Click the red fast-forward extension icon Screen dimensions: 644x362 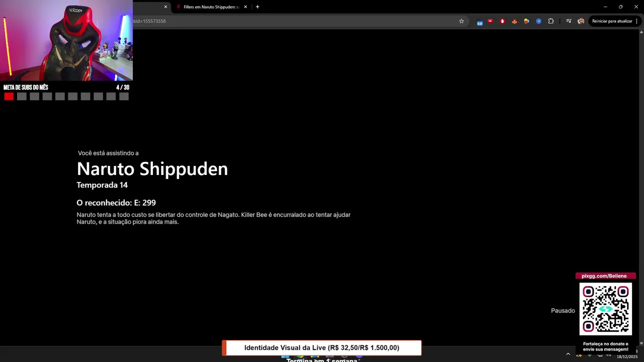pyautogui.click(x=490, y=21)
